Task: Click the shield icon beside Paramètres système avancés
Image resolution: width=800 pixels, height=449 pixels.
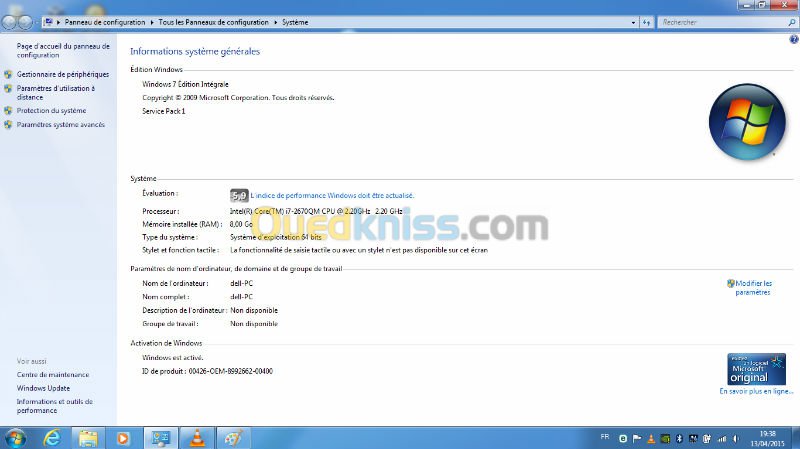Action: click(x=8, y=124)
